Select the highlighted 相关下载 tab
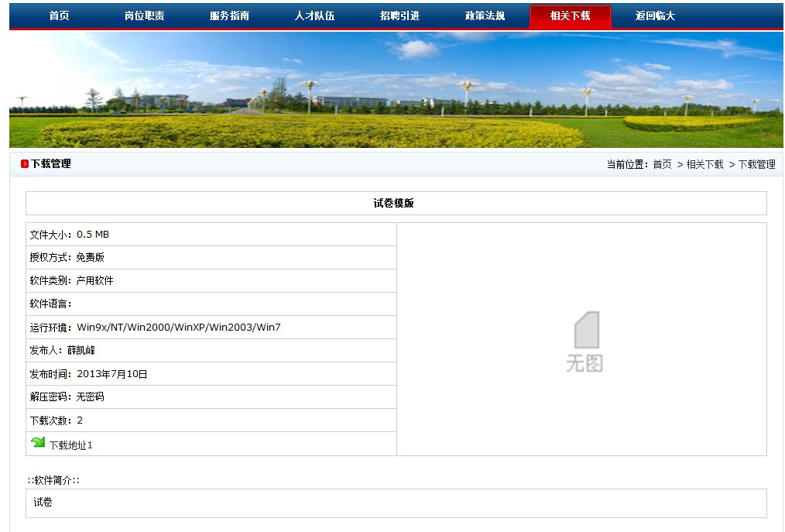The image size is (785, 532). (x=570, y=15)
